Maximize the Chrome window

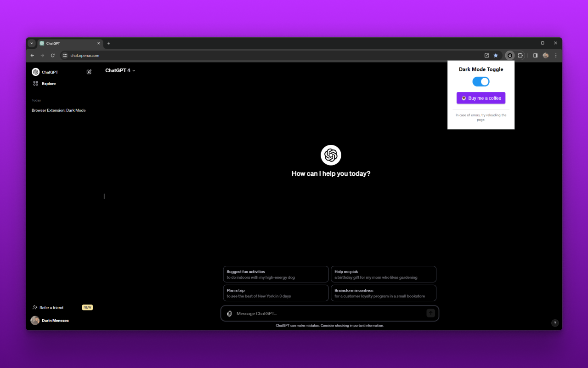point(543,43)
